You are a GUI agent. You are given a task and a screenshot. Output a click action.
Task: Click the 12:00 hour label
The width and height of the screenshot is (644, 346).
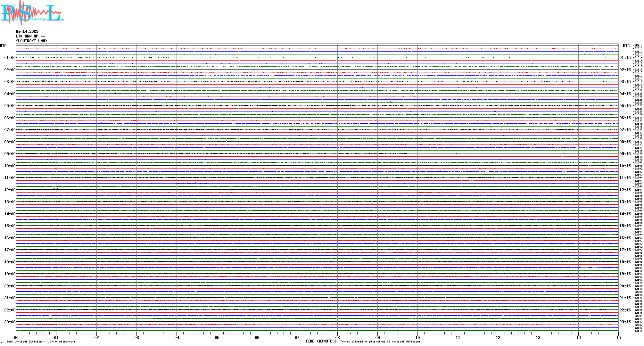[10, 190]
